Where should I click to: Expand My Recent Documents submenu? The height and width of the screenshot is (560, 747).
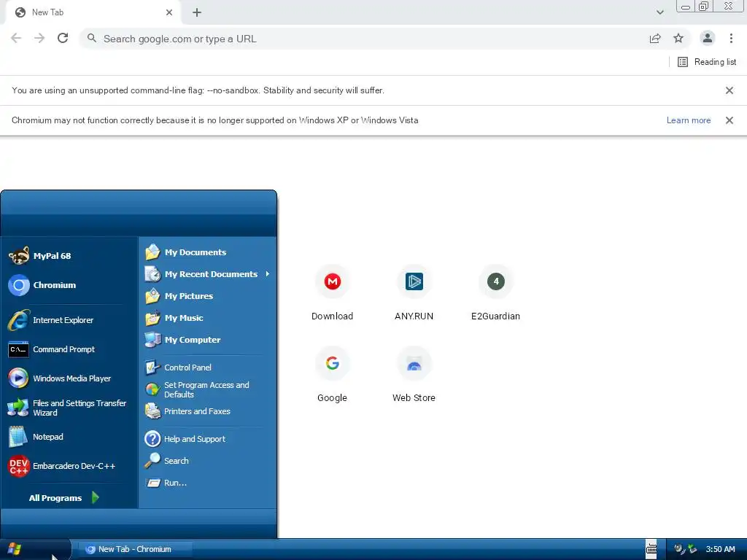(208, 274)
